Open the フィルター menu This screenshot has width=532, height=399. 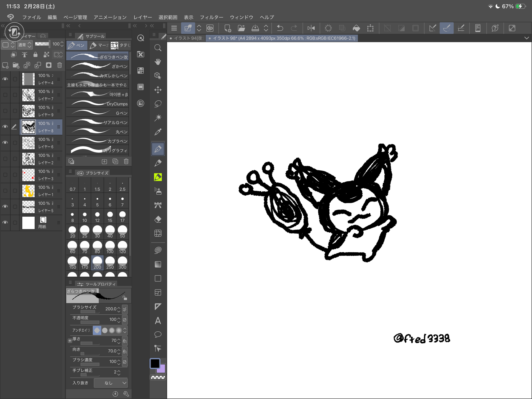pyautogui.click(x=211, y=17)
